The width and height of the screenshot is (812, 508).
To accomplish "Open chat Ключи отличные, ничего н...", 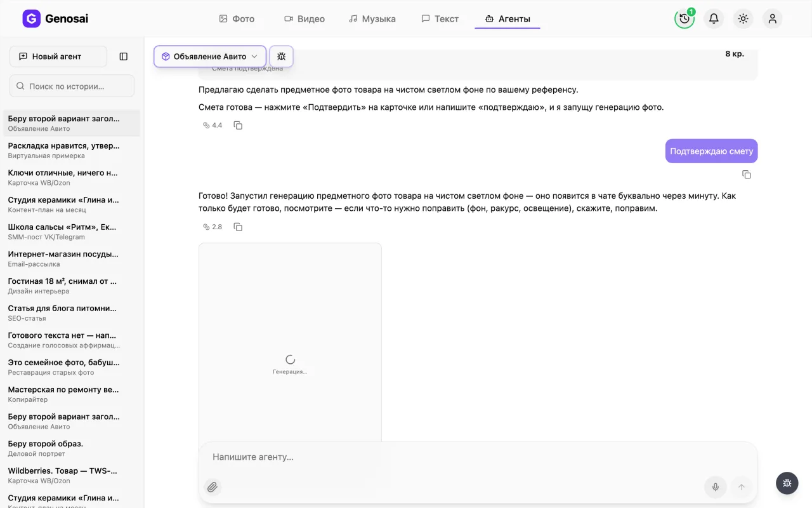I will tap(72, 177).
